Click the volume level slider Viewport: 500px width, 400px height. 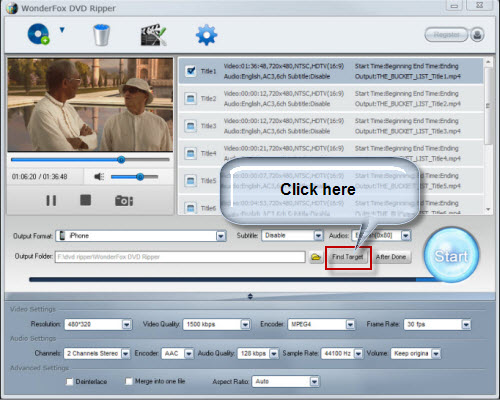point(134,177)
